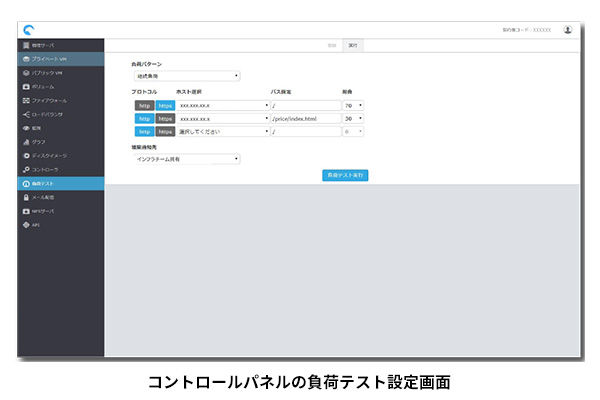Click the /price/index.html path field

[305, 118]
